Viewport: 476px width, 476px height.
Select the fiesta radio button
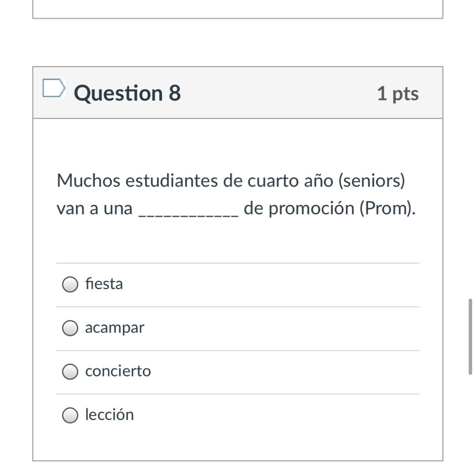click(x=70, y=284)
